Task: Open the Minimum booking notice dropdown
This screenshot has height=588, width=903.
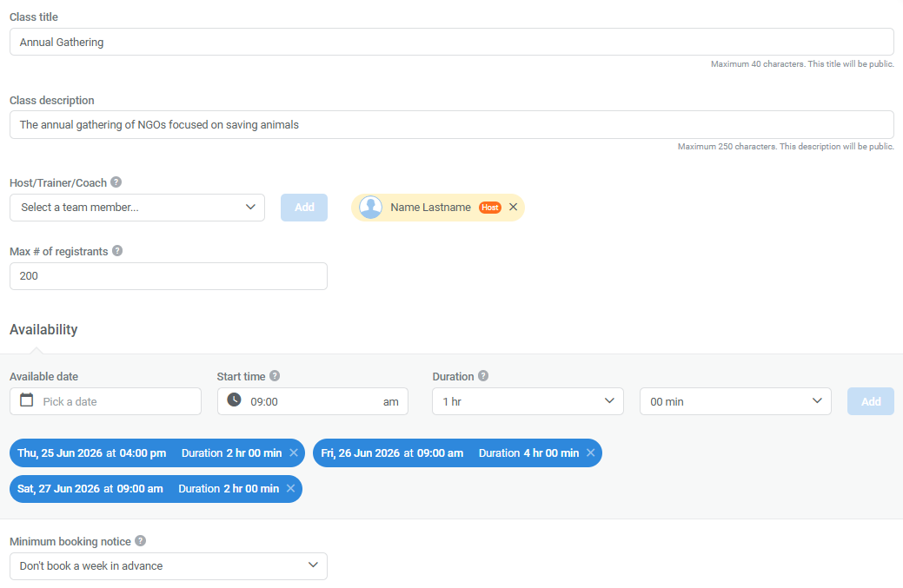Action: pyautogui.click(x=168, y=565)
